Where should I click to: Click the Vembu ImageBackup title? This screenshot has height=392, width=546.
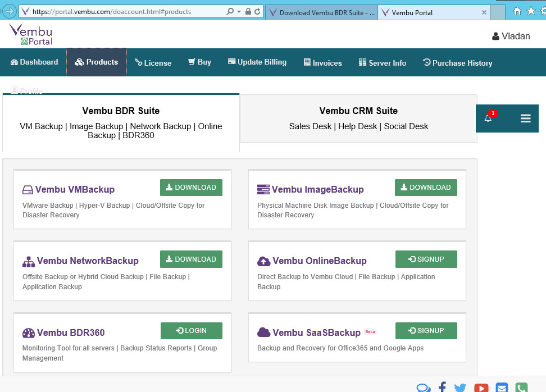(317, 189)
